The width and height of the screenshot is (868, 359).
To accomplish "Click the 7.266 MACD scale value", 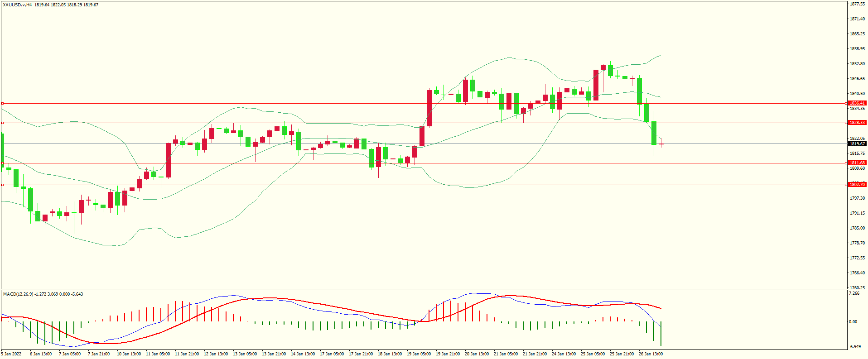I will point(854,293).
